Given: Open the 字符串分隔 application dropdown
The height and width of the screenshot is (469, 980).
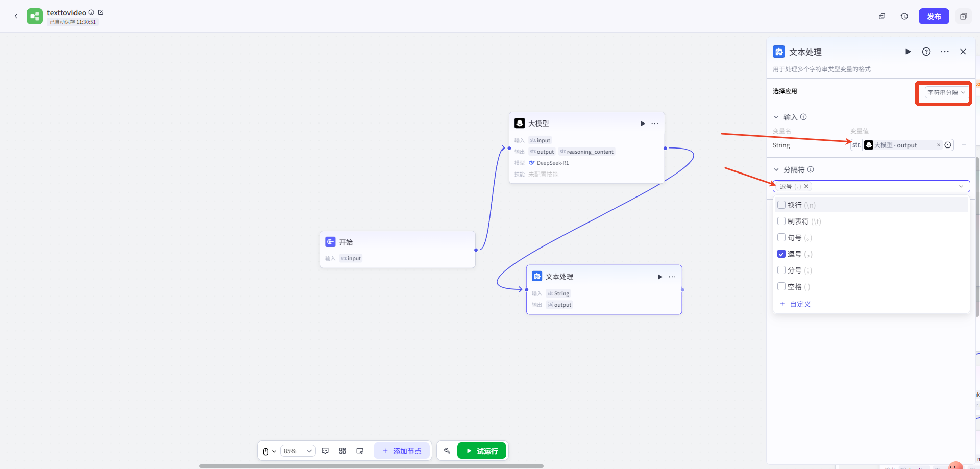Looking at the screenshot, I should pos(946,92).
